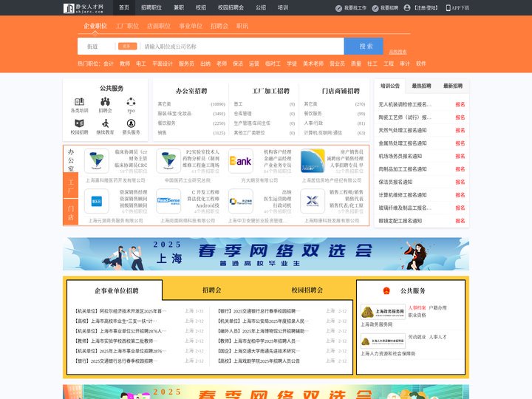Click the phone icon for APP下载
The width and height of the screenshot is (532, 399).
click(448, 8)
